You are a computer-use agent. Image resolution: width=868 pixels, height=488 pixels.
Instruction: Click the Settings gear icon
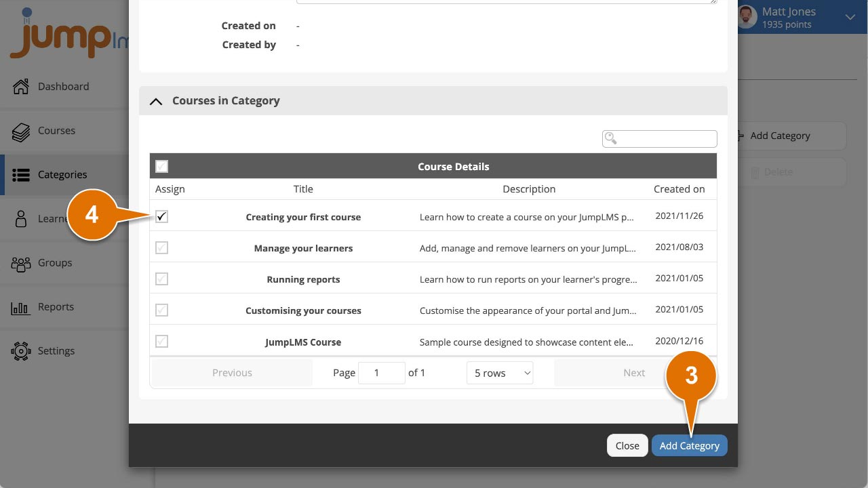[x=21, y=351]
